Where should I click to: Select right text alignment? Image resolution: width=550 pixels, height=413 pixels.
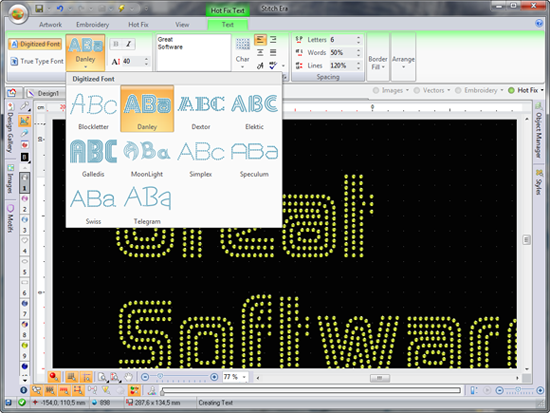point(273,40)
